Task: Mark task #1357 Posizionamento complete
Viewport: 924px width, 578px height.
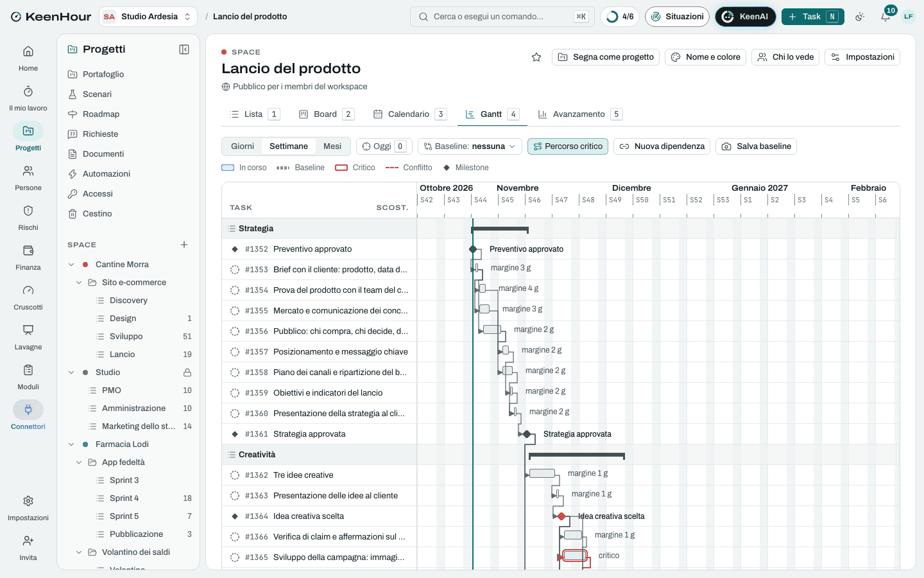Action: (x=235, y=352)
